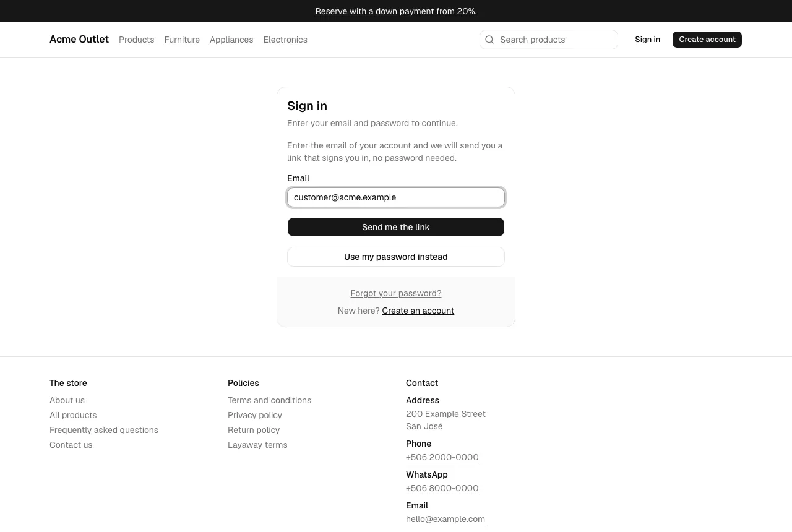Open the down payment promo banner link
792x532 pixels.
pos(396,11)
